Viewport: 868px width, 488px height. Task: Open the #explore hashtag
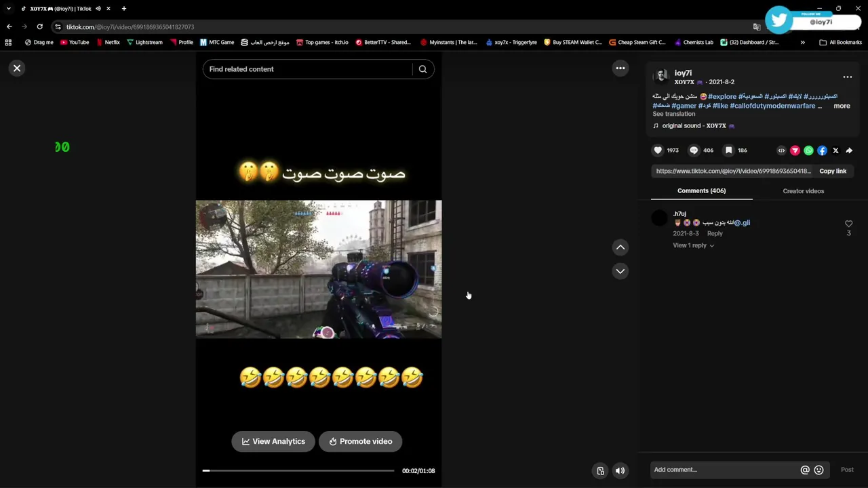tap(722, 97)
